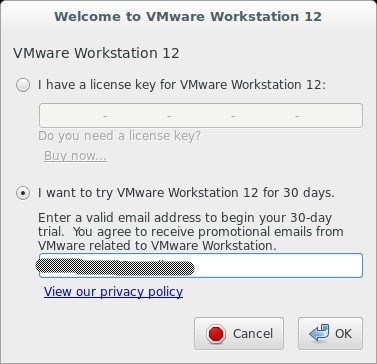This screenshot has height=364, width=377.
Task: Open the 'View our privacy policy' link
Action: point(113,292)
